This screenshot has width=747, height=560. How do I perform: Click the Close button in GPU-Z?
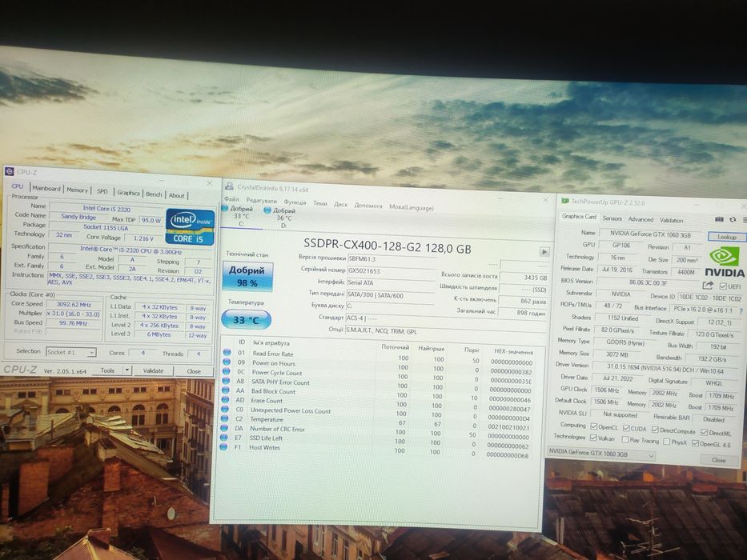[718, 459]
